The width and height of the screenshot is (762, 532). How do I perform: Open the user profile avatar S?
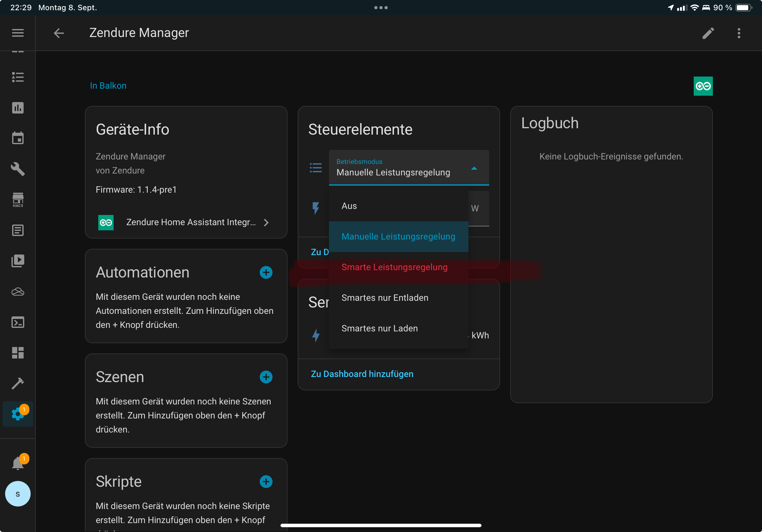tap(18, 493)
